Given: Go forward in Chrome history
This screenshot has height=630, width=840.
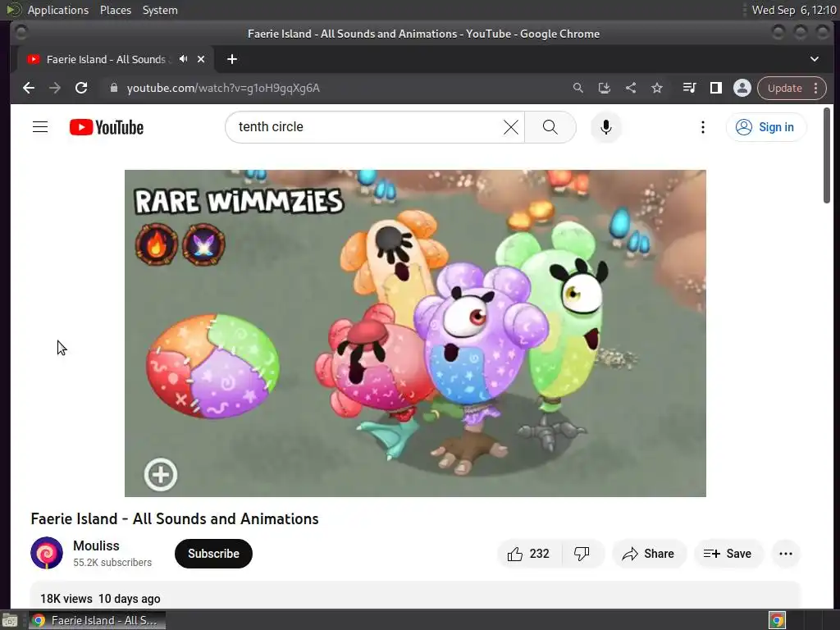Looking at the screenshot, I should point(55,88).
